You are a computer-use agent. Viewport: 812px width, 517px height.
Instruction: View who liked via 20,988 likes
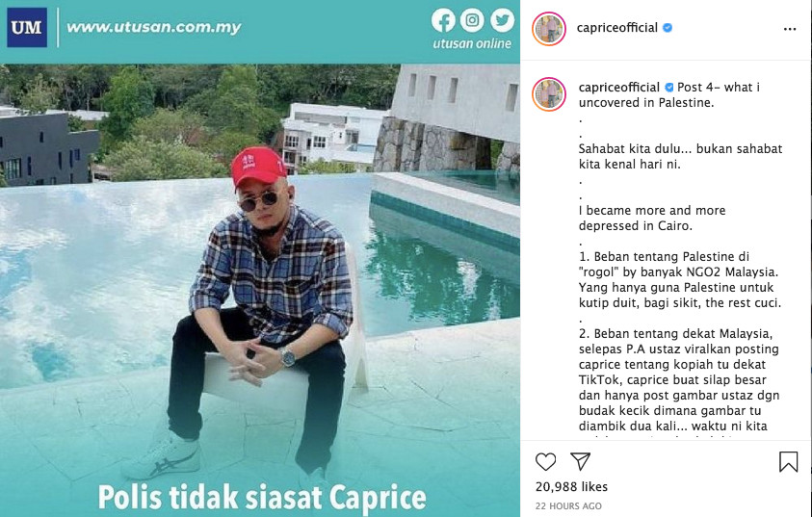[571, 486]
